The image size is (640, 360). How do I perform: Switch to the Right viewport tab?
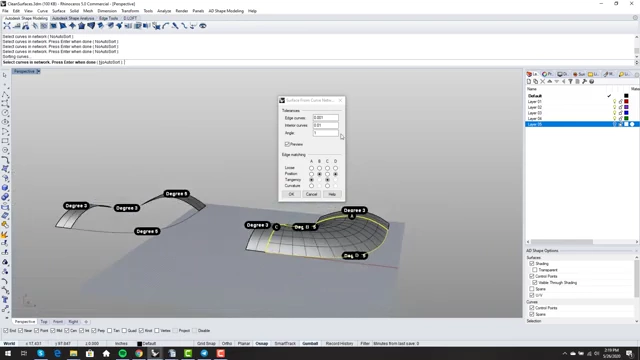73,322
